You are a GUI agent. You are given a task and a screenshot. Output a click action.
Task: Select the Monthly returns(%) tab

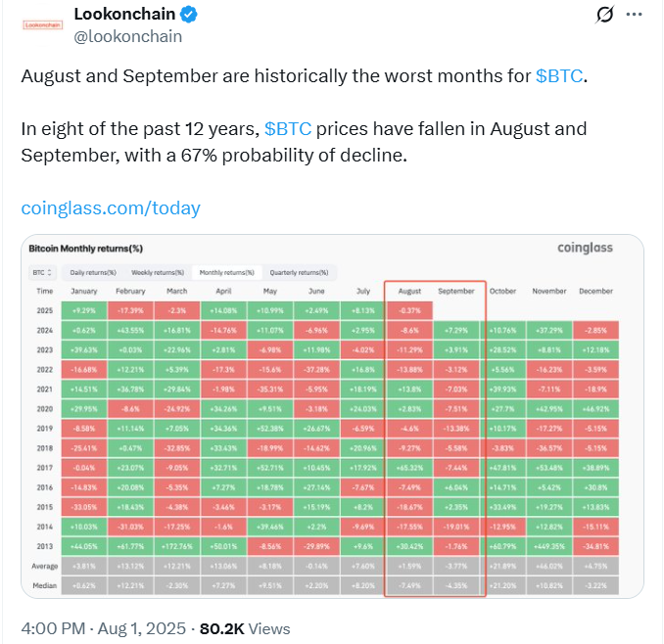pyautogui.click(x=227, y=272)
